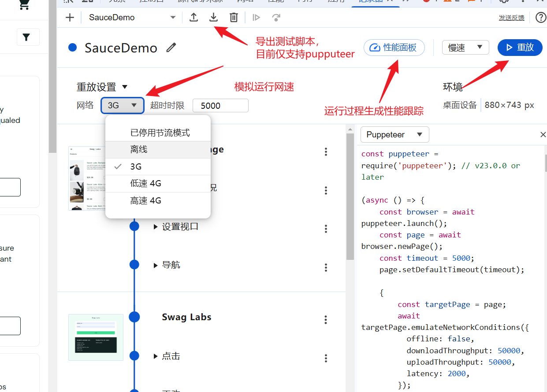Select 离线 in the network menu
Image resolution: width=547 pixels, height=392 pixels.
click(x=158, y=150)
